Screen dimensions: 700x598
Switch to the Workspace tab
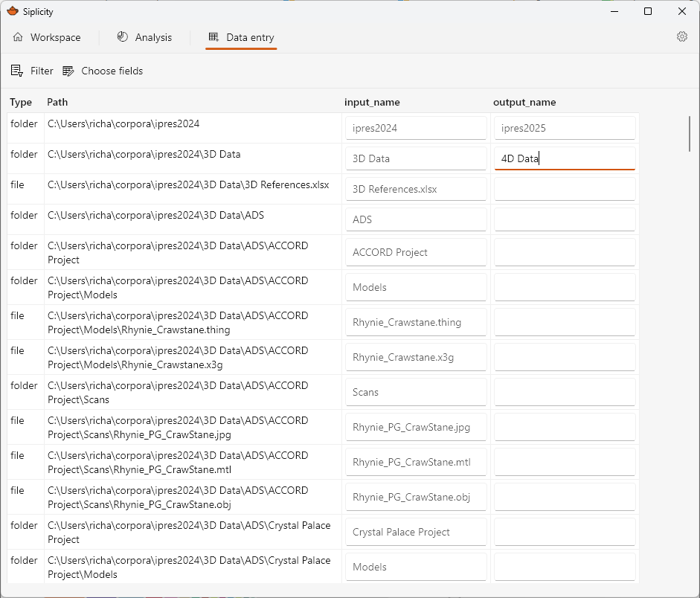pos(56,37)
